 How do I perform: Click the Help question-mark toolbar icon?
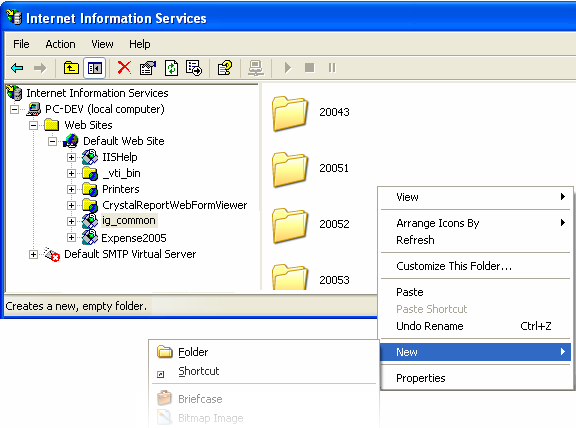tap(224, 68)
